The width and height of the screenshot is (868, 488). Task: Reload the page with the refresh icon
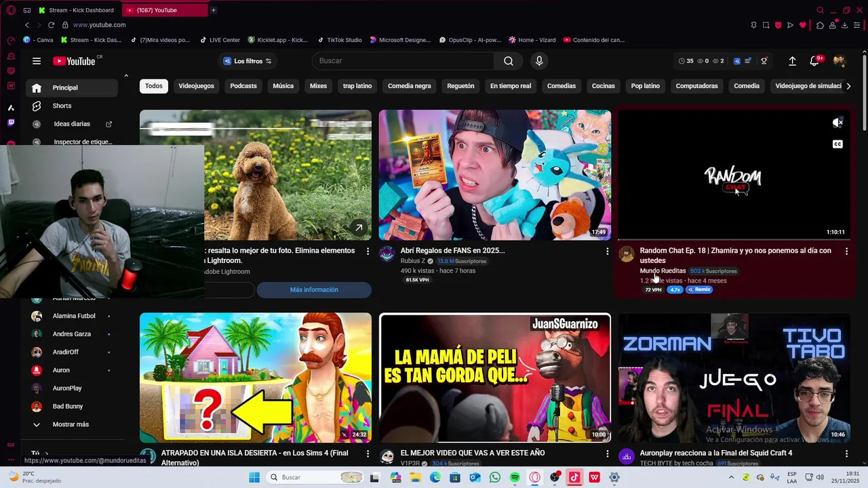coord(51,25)
